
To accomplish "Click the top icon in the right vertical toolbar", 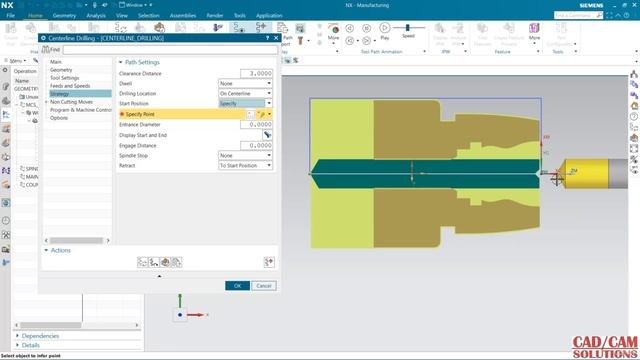I will [x=634, y=74].
